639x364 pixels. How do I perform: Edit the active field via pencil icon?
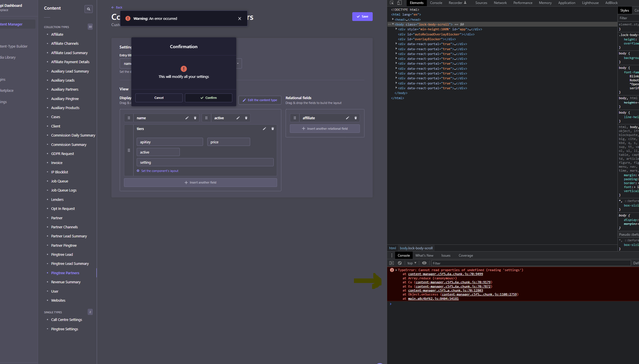click(238, 118)
